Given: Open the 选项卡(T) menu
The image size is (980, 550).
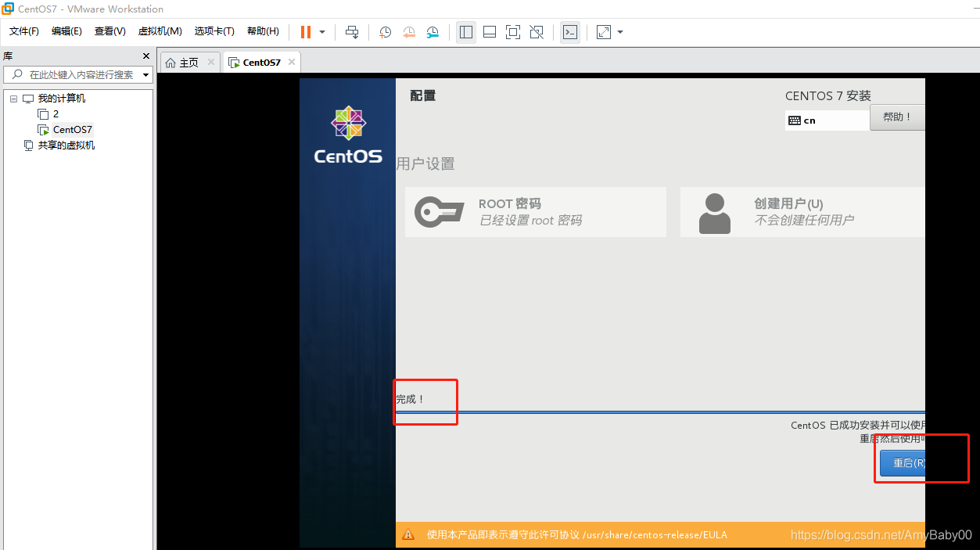Looking at the screenshot, I should pyautogui.click(x=214, y=31).
